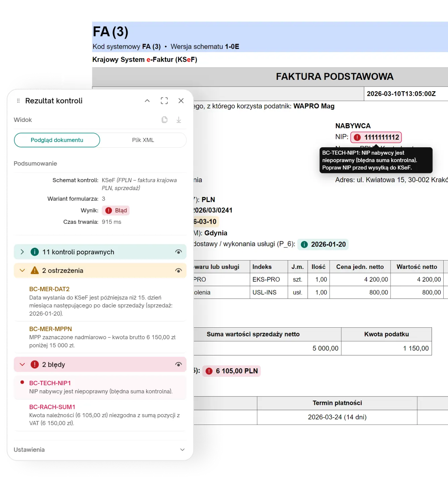Viewport: 448px width, 481px height.
Task: Click green info icon in kontroli poprawnych row
Action: tap(34, 252)
